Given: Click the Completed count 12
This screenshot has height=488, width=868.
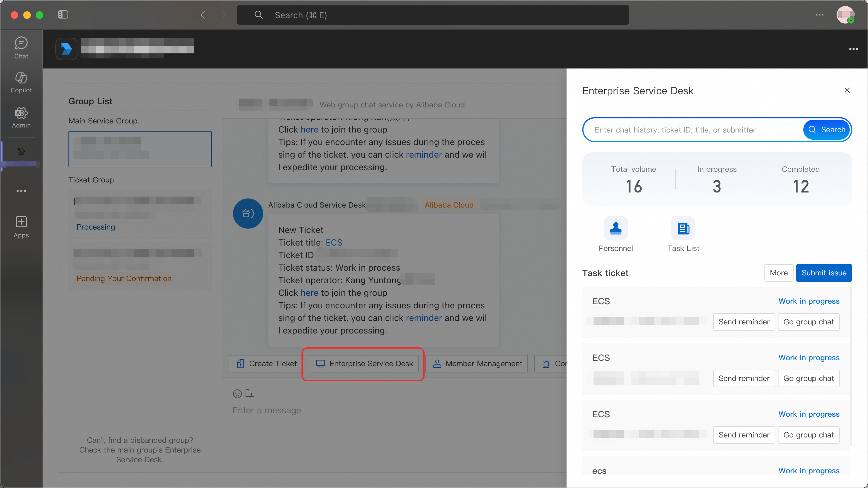Looking at the screenshot, I should coord(800,186).
